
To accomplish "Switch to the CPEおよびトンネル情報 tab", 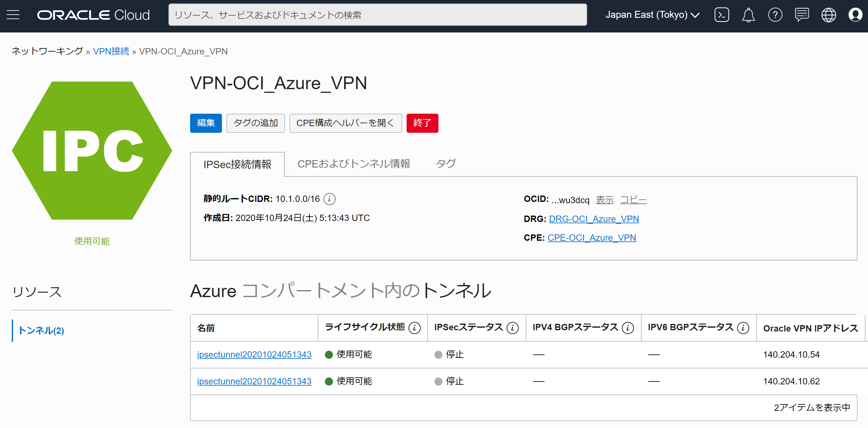I will [x=354, y=164].
